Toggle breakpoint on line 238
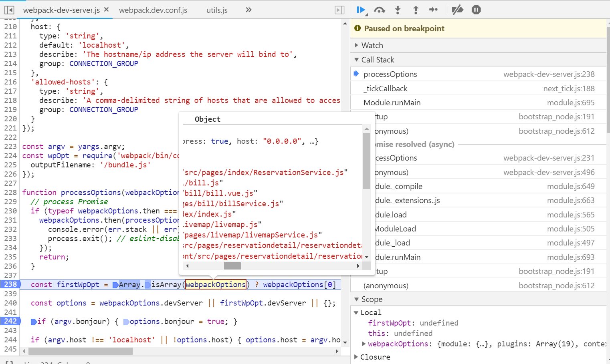Screen dimensions: 610x364 point(10,284)
